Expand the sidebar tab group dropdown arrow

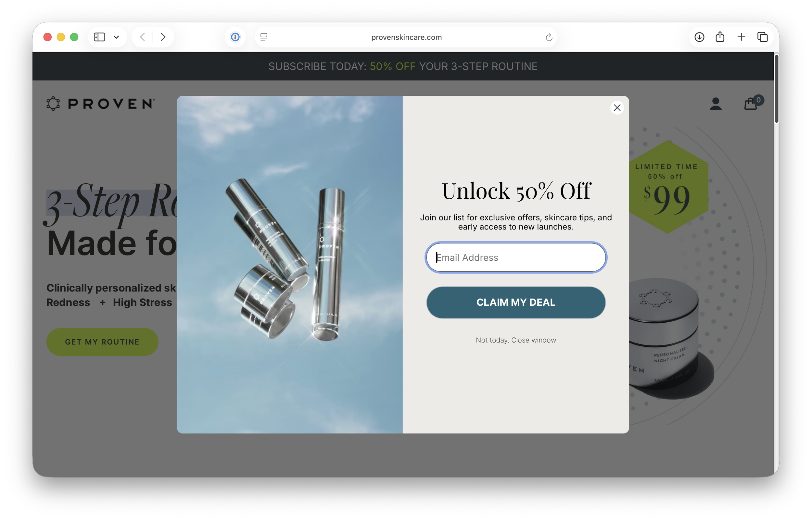point(116,37)
